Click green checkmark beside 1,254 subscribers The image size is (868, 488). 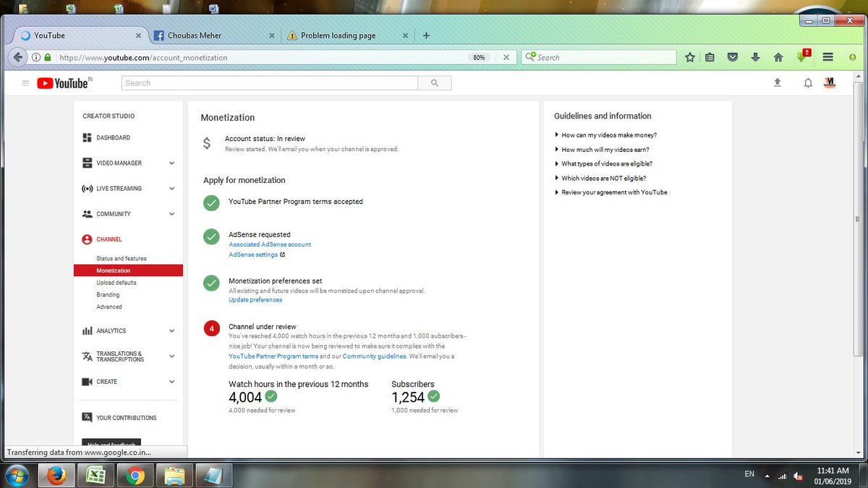434,396
